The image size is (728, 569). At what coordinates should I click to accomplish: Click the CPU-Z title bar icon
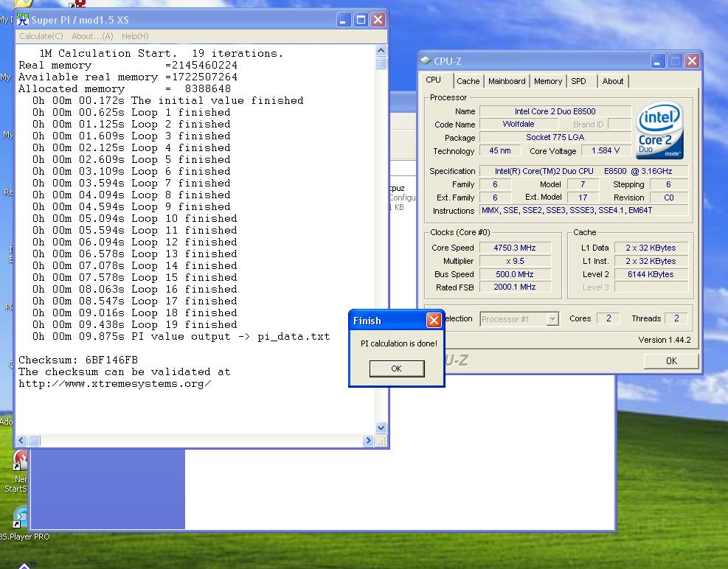426,60
